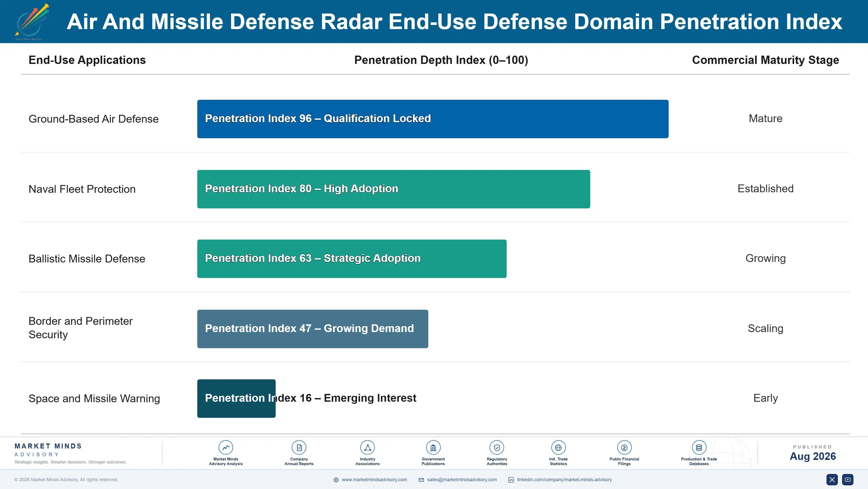Open www.marketmindsadvisory.com link
The image size is (868, 489).
[x=374, y=480]
